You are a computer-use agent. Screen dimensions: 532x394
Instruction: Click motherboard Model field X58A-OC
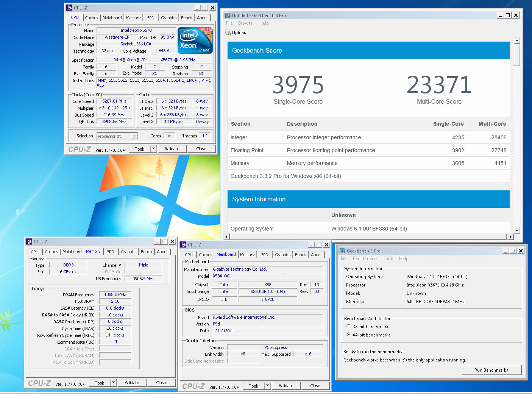[246, 276]
